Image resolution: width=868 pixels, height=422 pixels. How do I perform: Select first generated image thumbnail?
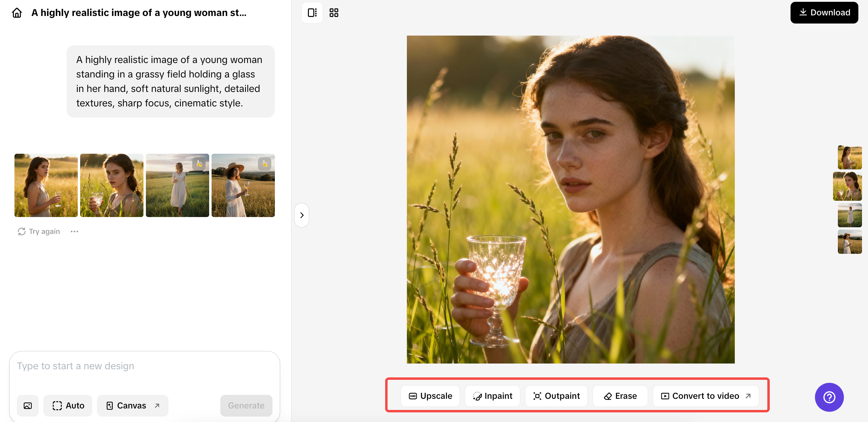pos(46,185)
